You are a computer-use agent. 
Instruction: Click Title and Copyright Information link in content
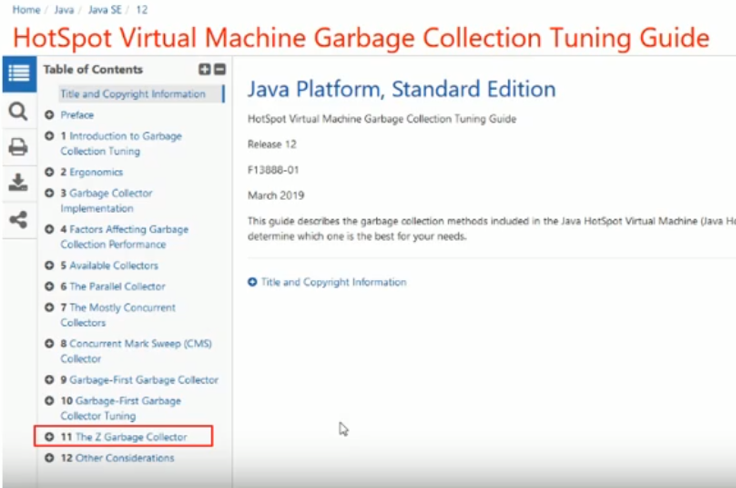coord(334,282)
